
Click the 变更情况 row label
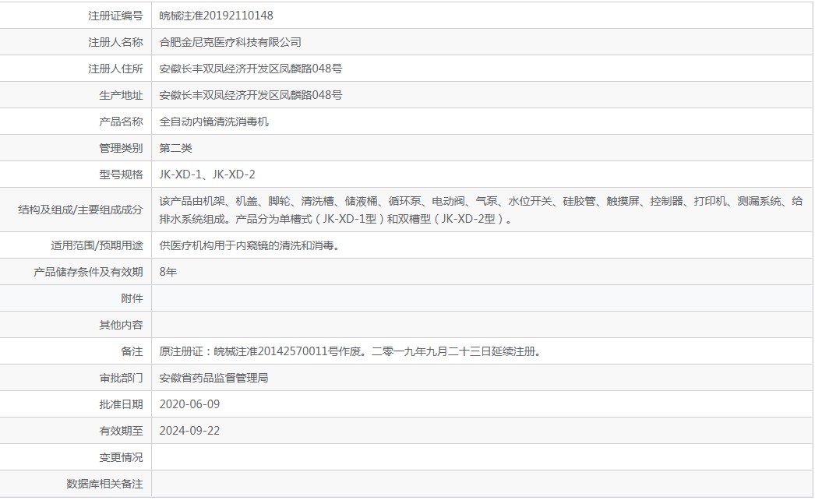[121, 457]
